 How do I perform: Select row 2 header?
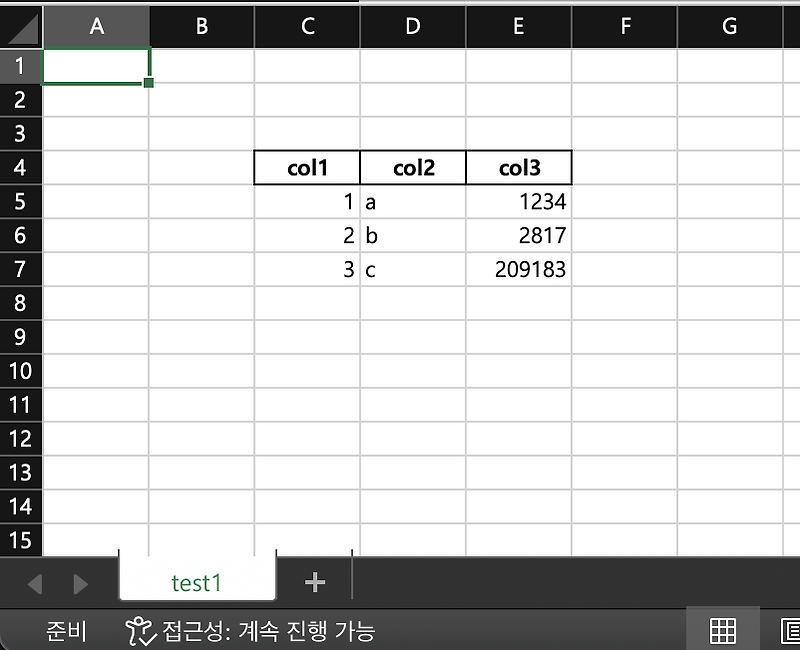tap(20, 100)
